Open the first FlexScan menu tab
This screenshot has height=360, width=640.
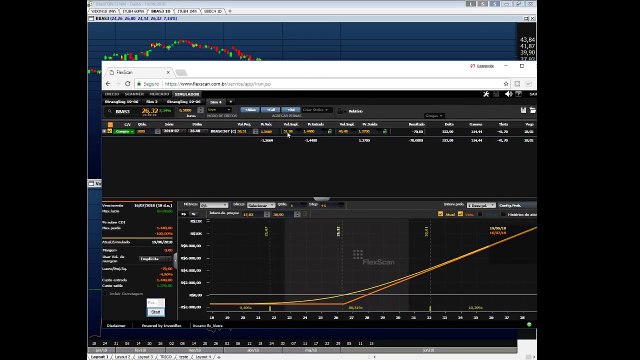point(112,94)
